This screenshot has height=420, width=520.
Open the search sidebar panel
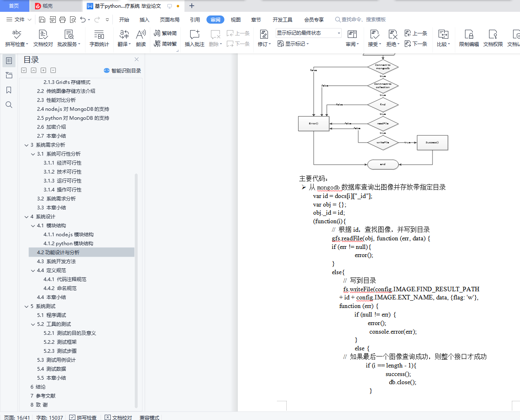[x=9, y=105]
